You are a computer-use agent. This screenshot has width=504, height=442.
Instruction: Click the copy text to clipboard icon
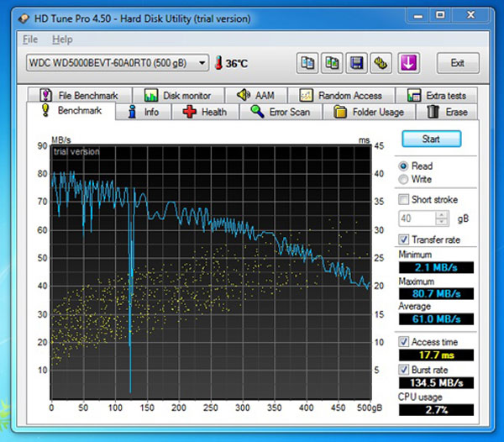(x=307, y=63)
